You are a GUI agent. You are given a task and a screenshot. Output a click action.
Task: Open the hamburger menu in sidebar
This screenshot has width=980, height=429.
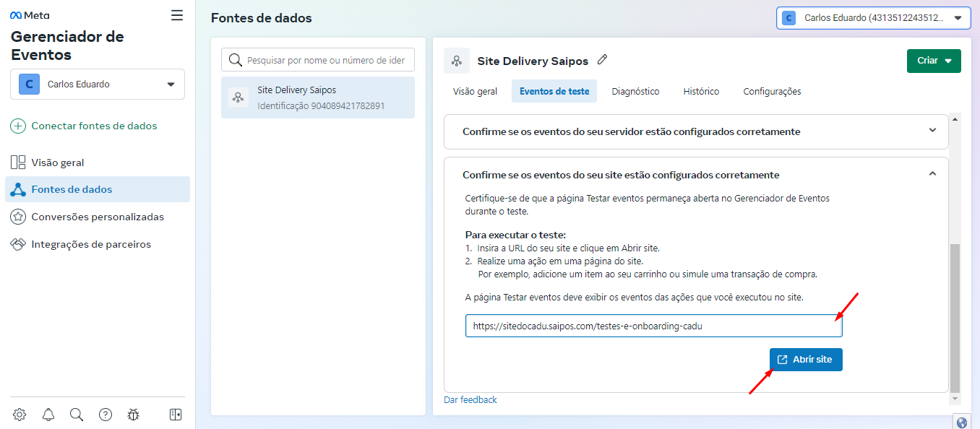coord(177,15)
